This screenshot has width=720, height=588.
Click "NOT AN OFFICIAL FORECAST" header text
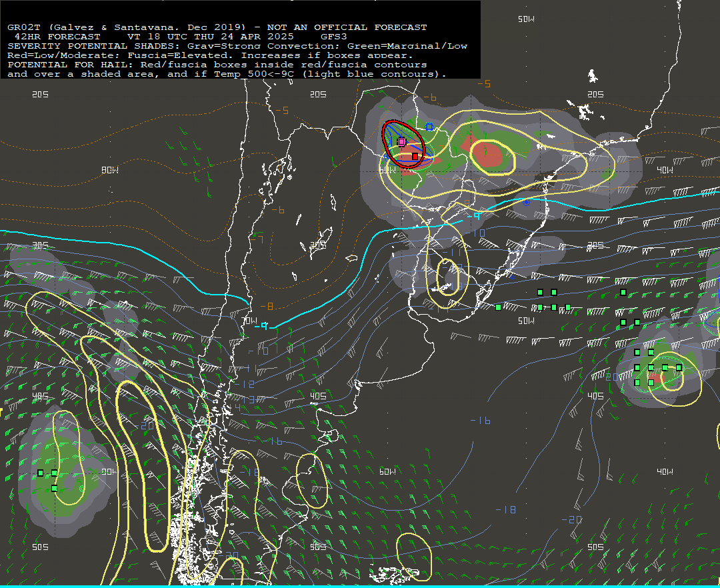[x=347, y=27]
